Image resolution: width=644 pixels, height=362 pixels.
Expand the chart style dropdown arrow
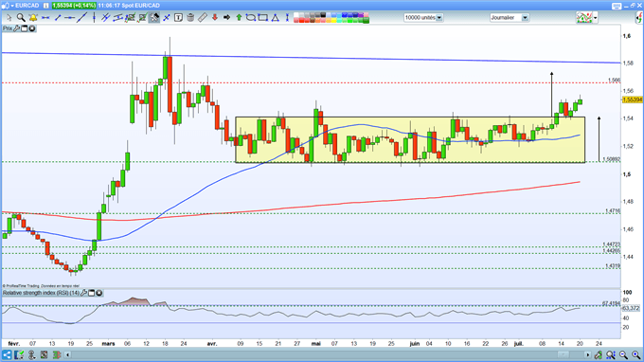(x=595, y=18)
